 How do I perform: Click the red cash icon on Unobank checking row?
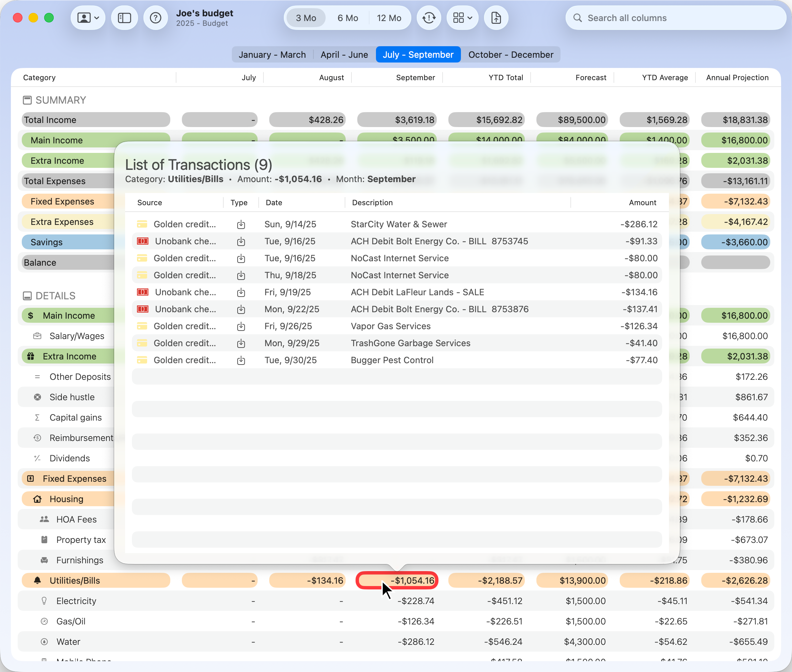point(142,241)
